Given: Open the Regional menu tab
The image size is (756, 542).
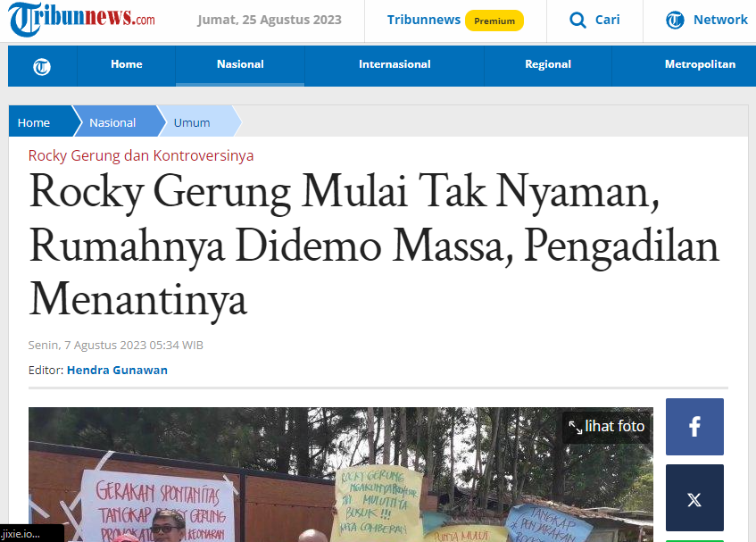Looking at the screenshot, I should click(x=548, y=64).
